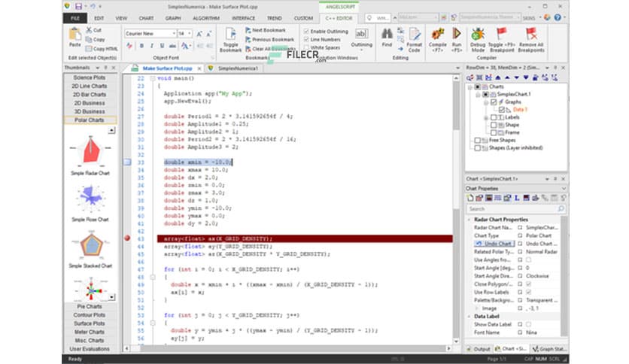
Task: Click the Cut scissors icon
Action: click(89, 30)
